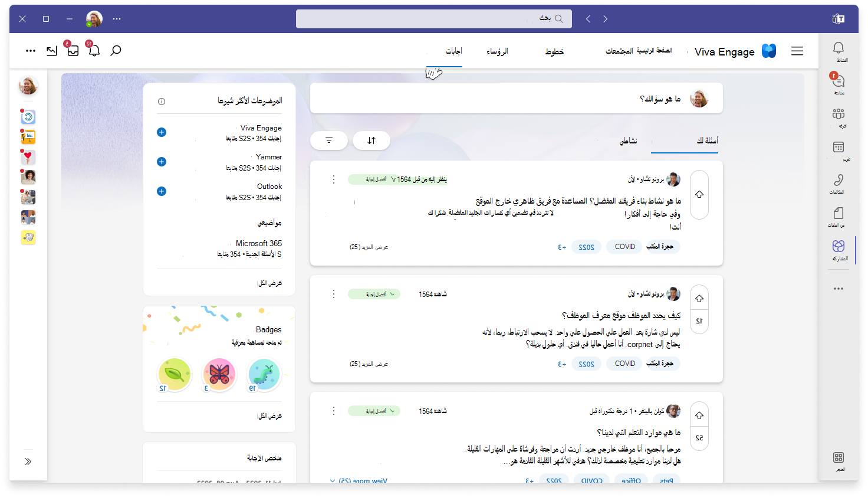Open the red heart community icon

point(28,157)
